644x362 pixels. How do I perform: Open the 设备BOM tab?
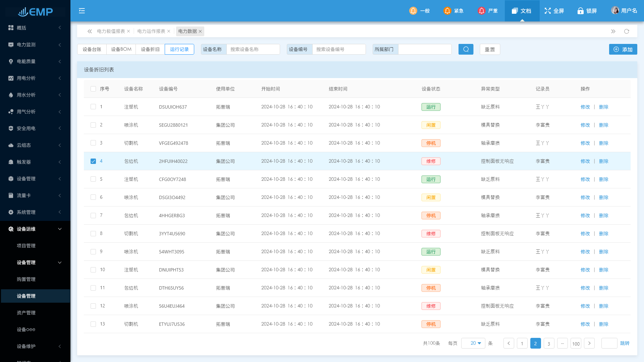121,49
